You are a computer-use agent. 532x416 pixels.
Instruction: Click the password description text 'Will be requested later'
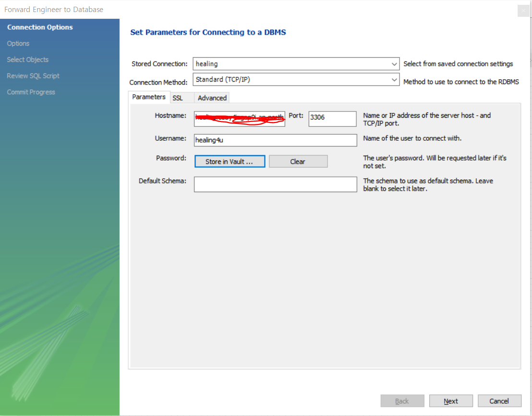(459, 158)
